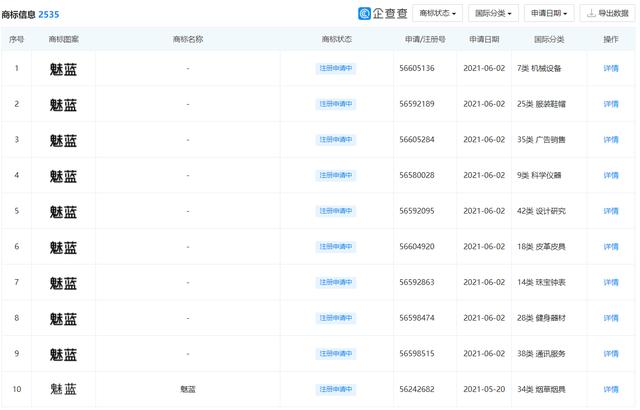The image size is (640, 410).
Task: Open 详情 for trademark 56605136
Action: [x=611, y=69]
